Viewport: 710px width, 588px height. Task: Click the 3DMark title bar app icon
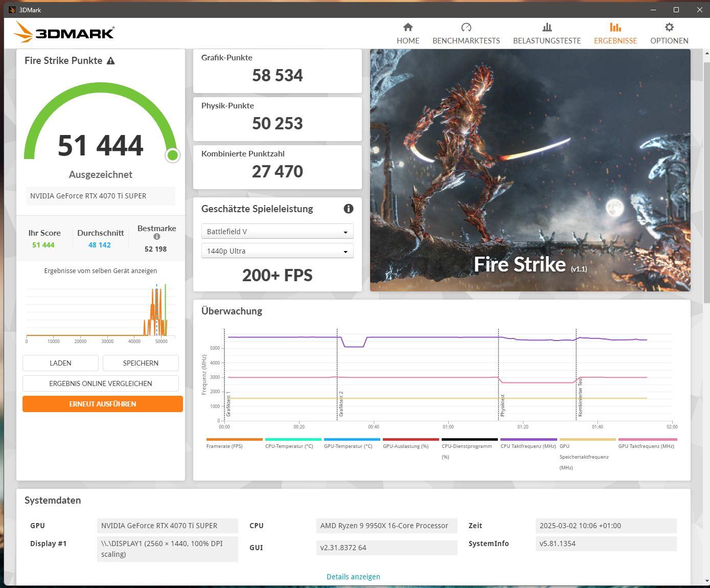[12, 10]
